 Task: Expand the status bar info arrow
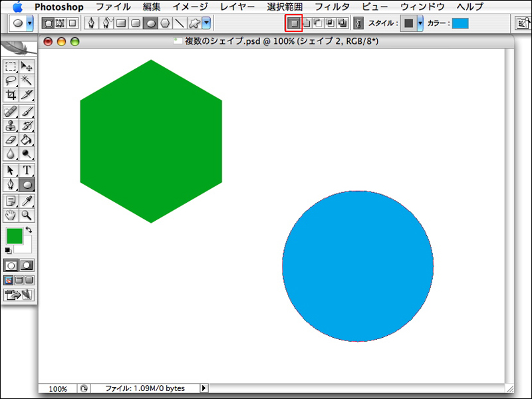pyautogui.click(x=203, y=388)
